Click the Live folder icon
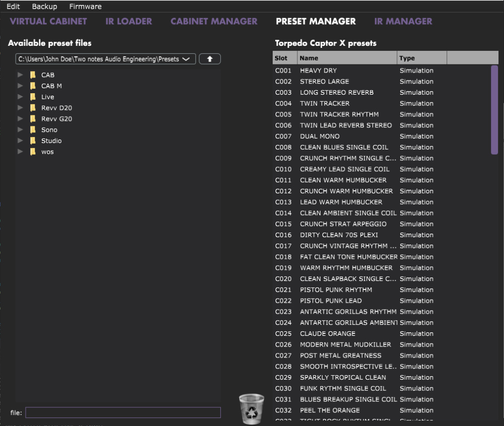Screen dimensions: 504x426 pos(33,97)
